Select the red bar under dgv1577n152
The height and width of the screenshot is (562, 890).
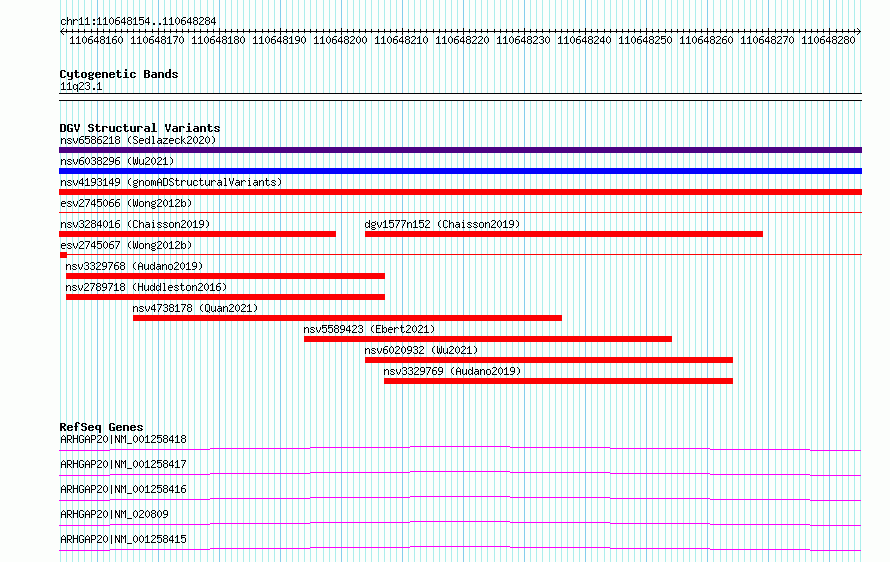pyautogui.click(x=564, y=234)
